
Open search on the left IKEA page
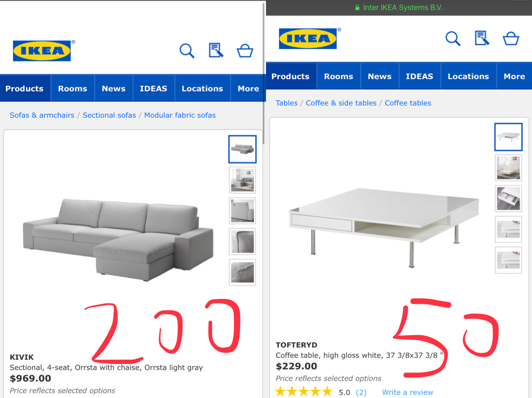click(x=187, y=51)
